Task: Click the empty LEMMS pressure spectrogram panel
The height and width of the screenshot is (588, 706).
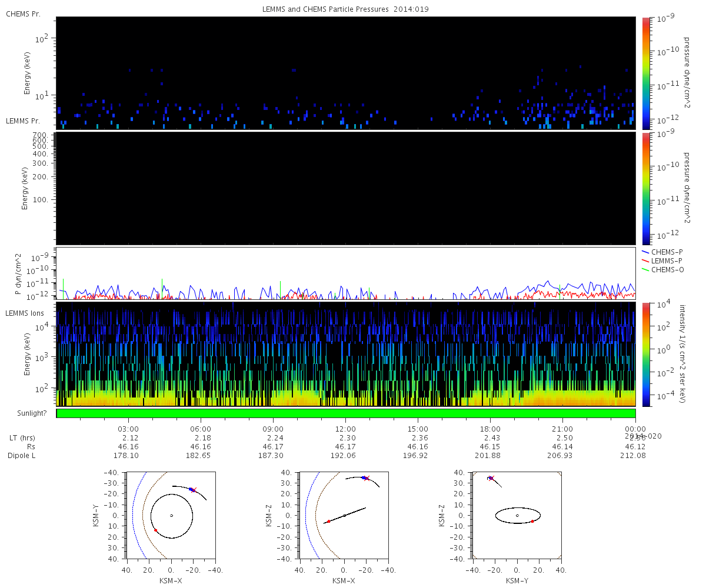Action: click(346, 188)
